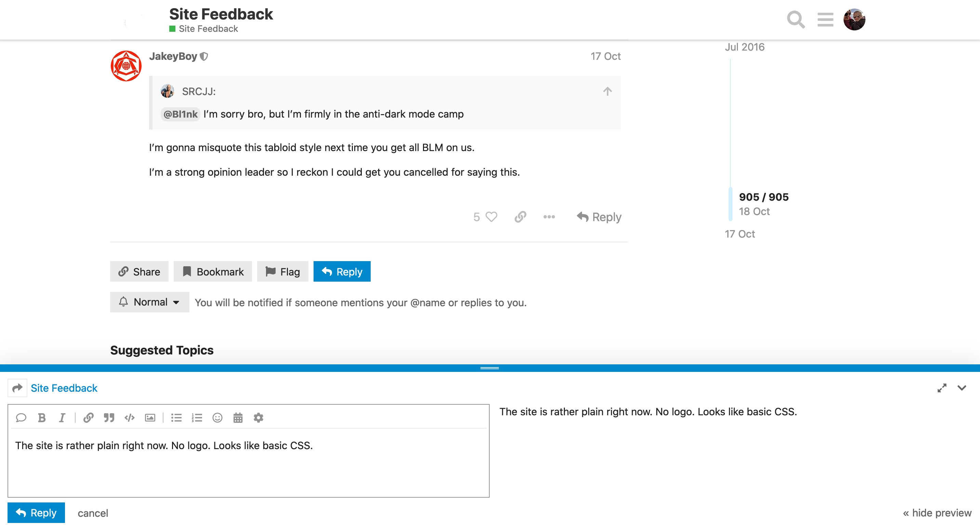Open current user avatar menu

(854, 19)
